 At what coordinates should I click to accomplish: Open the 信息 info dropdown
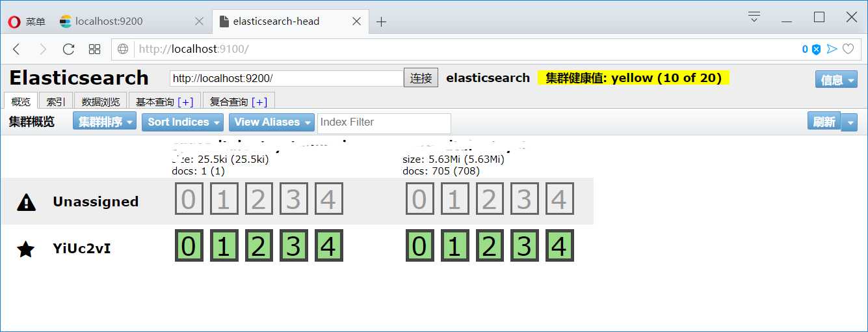[836, 79]
